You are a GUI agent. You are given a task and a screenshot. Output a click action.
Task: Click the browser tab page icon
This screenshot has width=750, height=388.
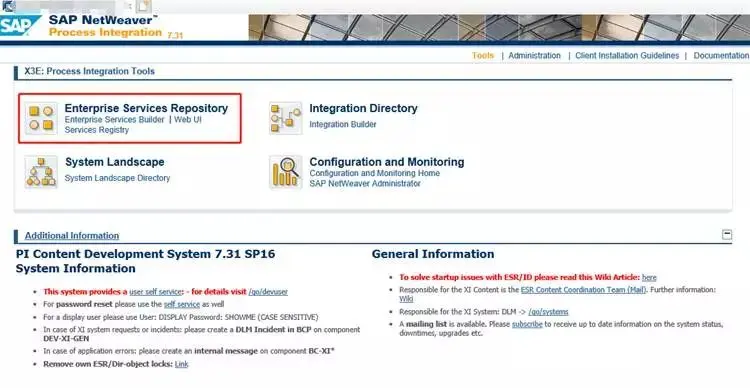143,6
